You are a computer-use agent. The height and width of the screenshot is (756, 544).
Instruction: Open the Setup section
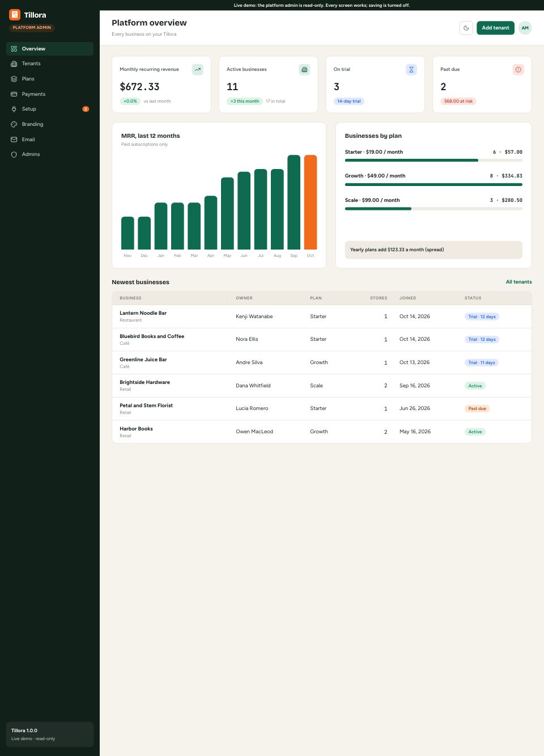click(50, 109)
